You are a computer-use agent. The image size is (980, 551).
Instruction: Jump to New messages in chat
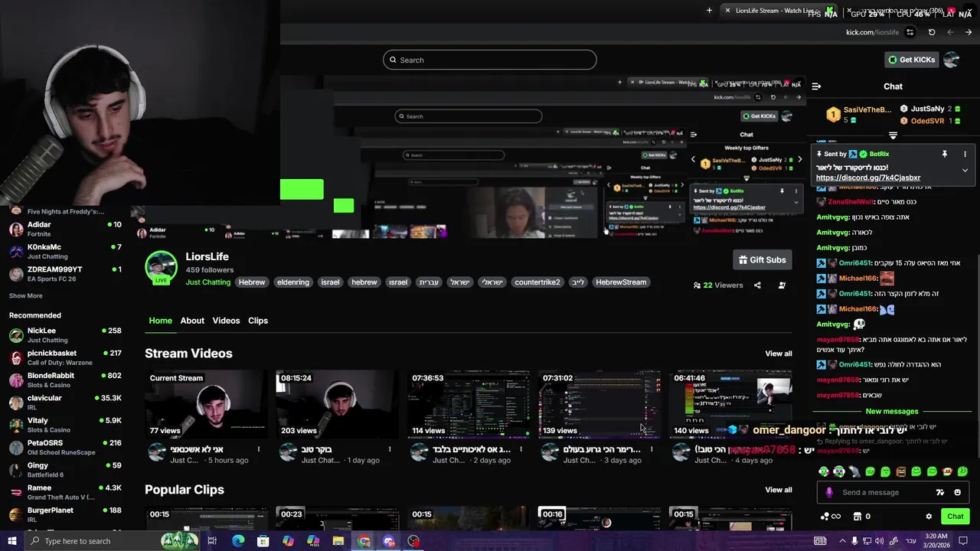pos(892,412)
